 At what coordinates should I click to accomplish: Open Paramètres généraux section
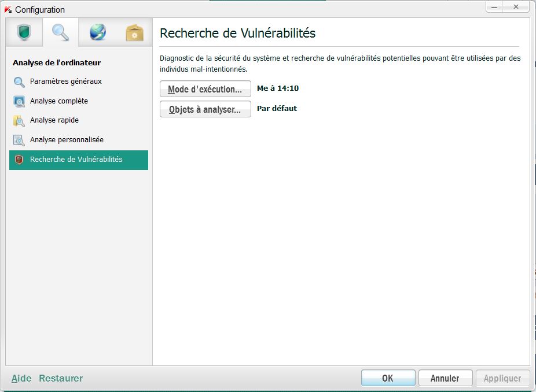coord(79,82)
